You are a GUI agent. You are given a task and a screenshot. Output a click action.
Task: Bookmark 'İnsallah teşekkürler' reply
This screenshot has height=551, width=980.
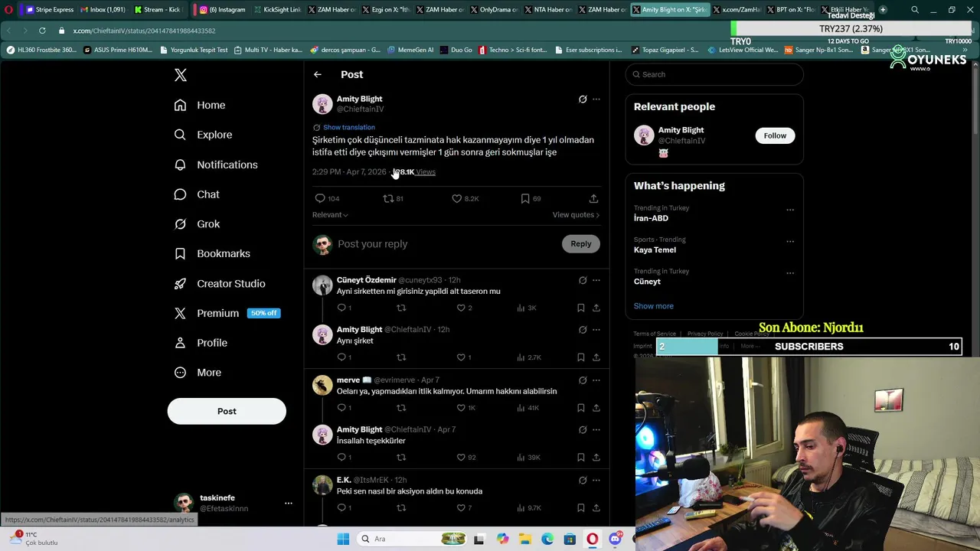[581, 458]
